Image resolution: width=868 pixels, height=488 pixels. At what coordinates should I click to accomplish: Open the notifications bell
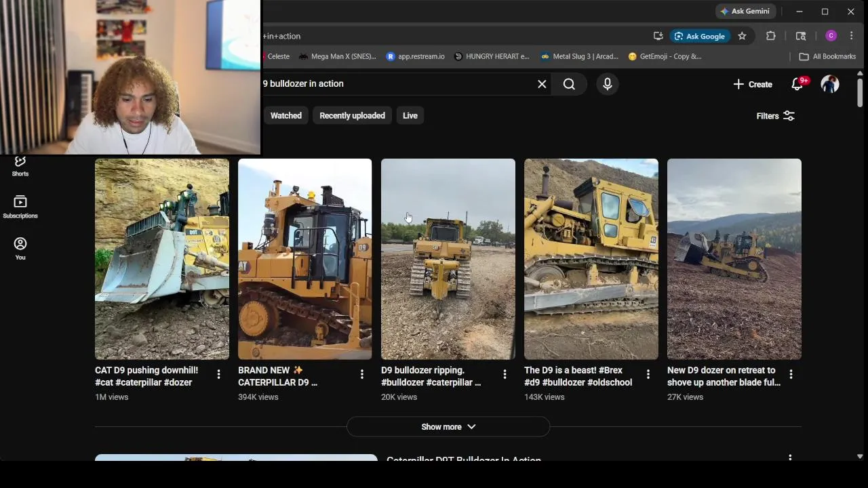pyautogui.click(x=799, y=84)
